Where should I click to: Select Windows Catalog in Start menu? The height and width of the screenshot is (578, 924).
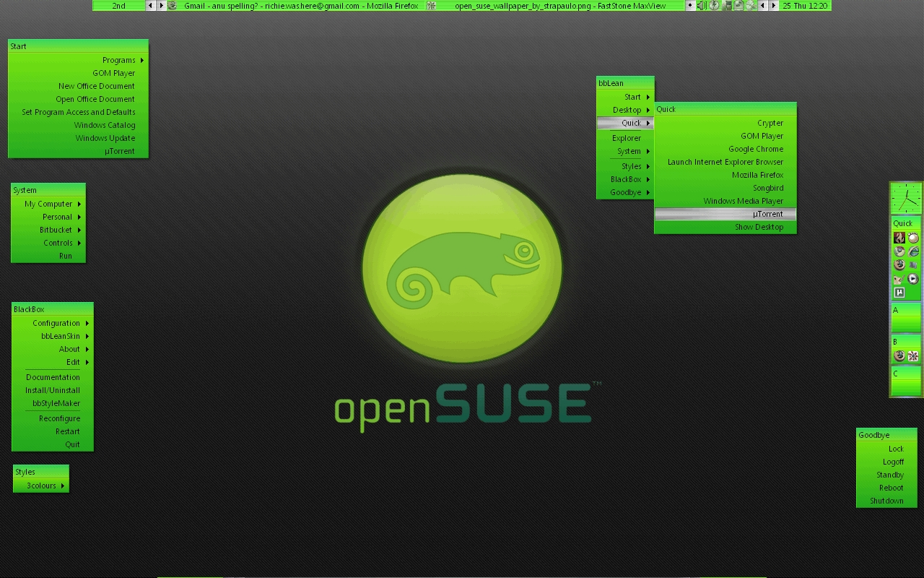pyautogui.click(x=78, y=125)
